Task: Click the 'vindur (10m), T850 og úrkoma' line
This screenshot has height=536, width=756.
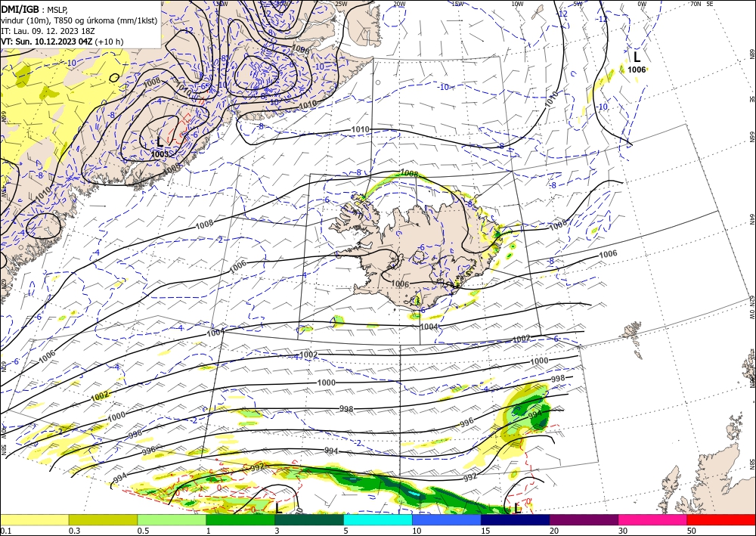Action: pos(79,20)
